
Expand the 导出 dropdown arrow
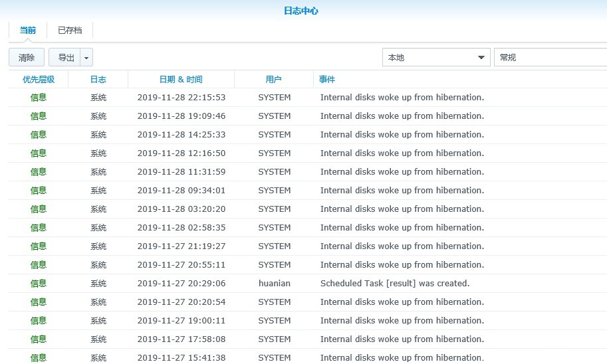86,58
